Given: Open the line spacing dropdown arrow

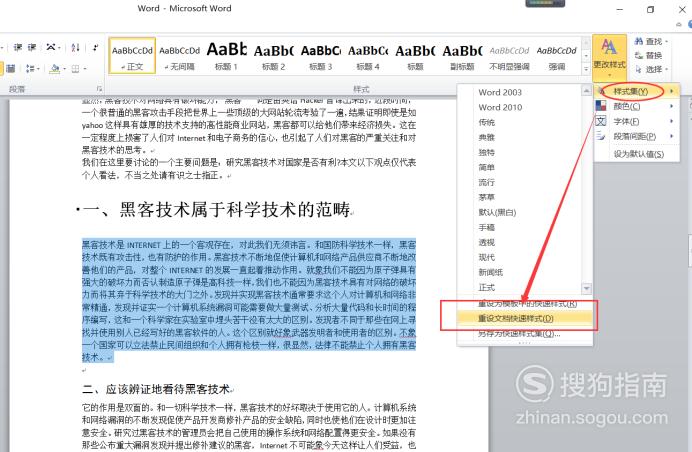Looking at the screenshot, I should [x=38, y=68].
